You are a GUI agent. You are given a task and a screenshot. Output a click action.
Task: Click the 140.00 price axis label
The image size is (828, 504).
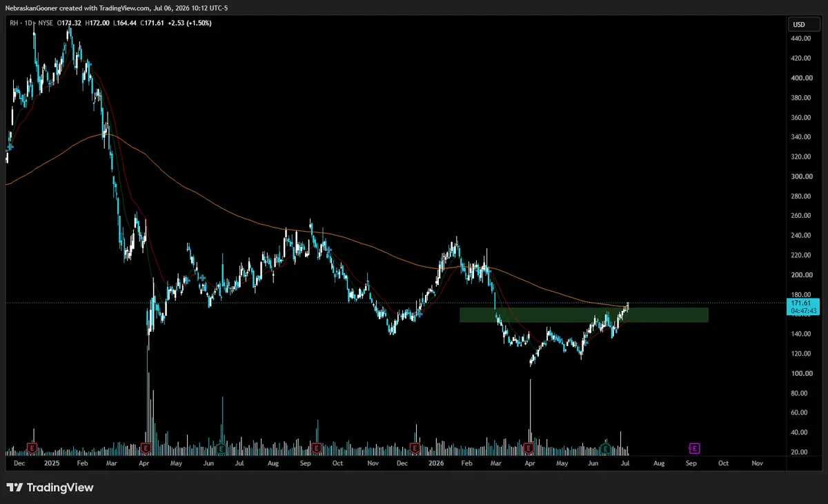point(801,334)
